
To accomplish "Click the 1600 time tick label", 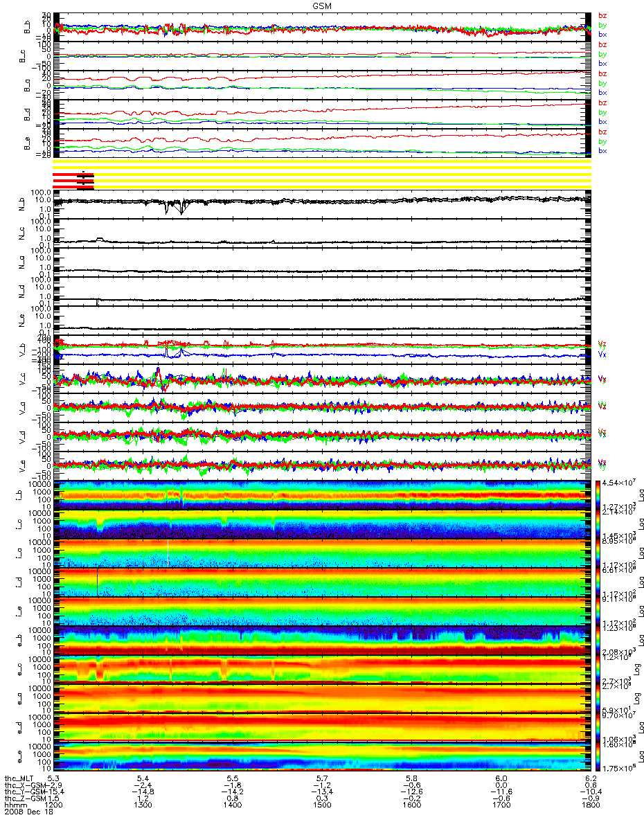I will [411, 805].
